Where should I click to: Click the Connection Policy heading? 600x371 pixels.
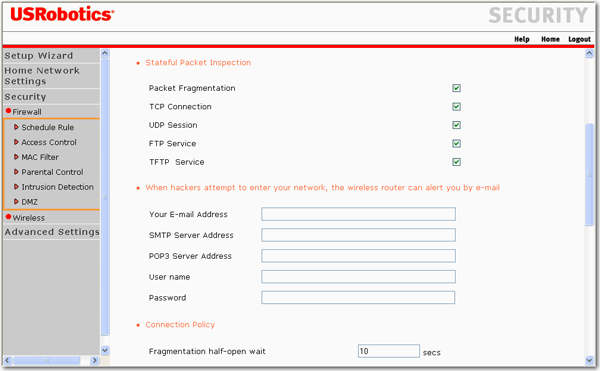[180, 325]
